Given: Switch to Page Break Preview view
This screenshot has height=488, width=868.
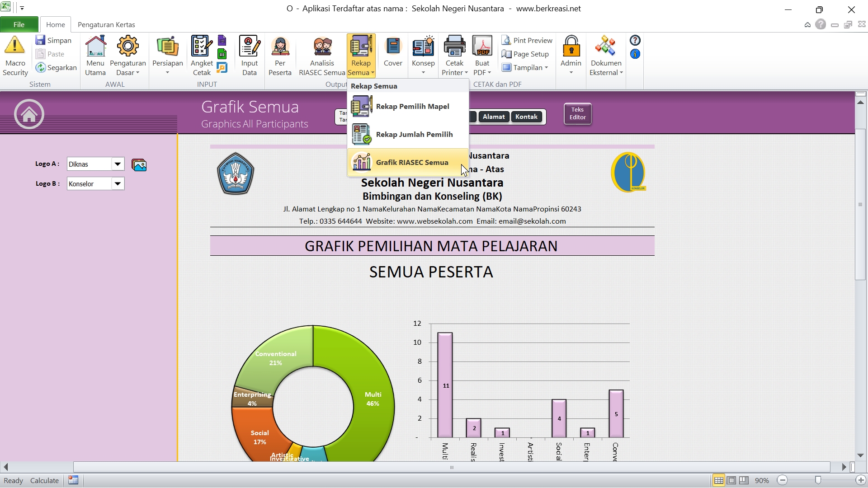Looking at the screenshot, I should click(x=744, y=480).
